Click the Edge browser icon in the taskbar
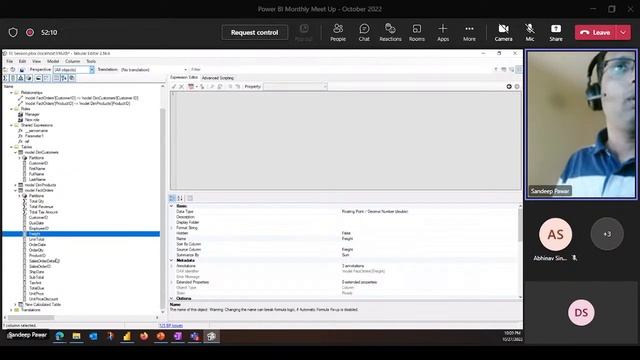640x360 pixels. [x=60, y=336]
